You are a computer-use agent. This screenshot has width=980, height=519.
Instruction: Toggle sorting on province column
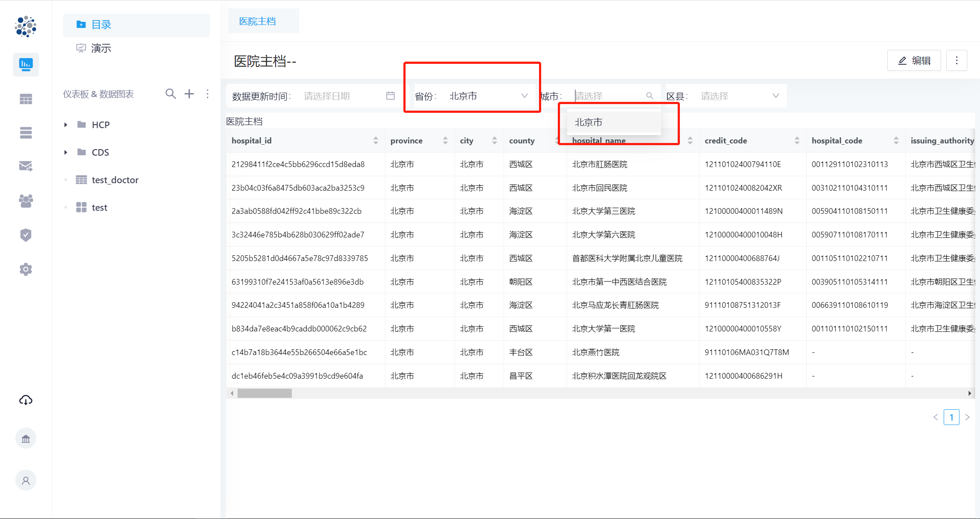coord(445,140)
